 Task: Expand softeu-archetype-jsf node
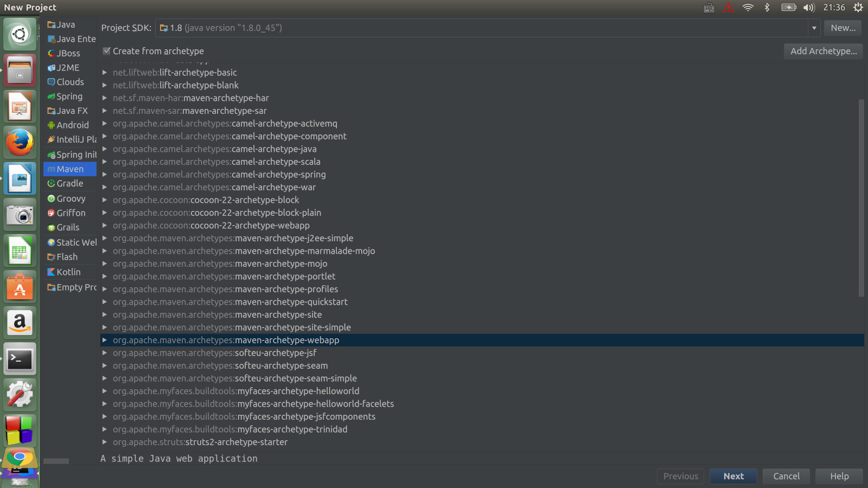pyautogui.click(x=105, y=352)
